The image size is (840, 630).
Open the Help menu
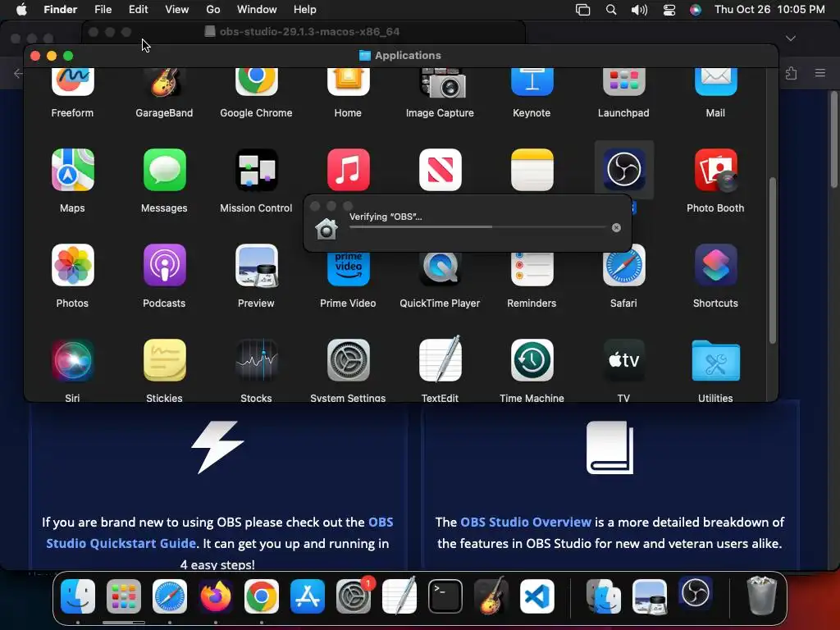(305, 10)
